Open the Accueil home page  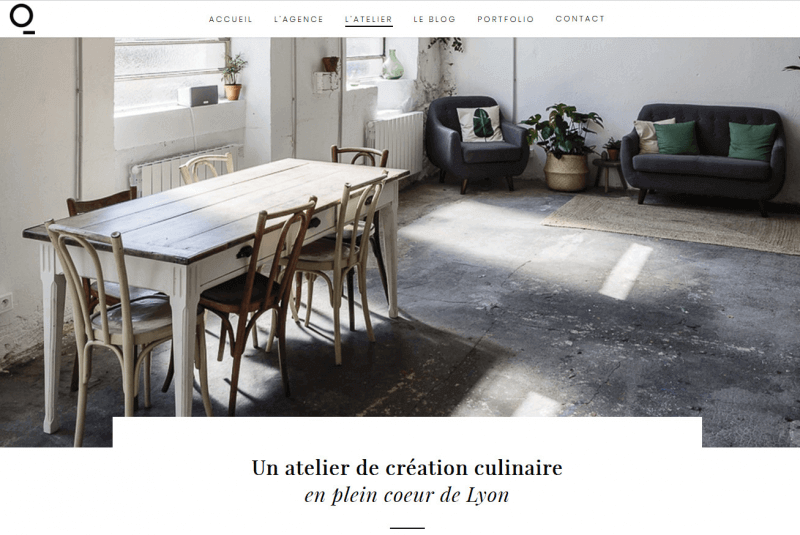pos(231,19)
